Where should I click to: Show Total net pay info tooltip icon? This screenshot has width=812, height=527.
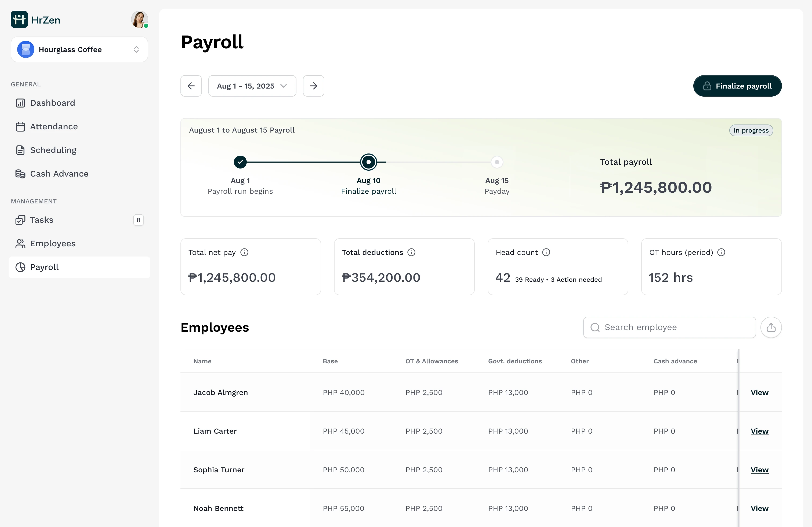(244, 252)
